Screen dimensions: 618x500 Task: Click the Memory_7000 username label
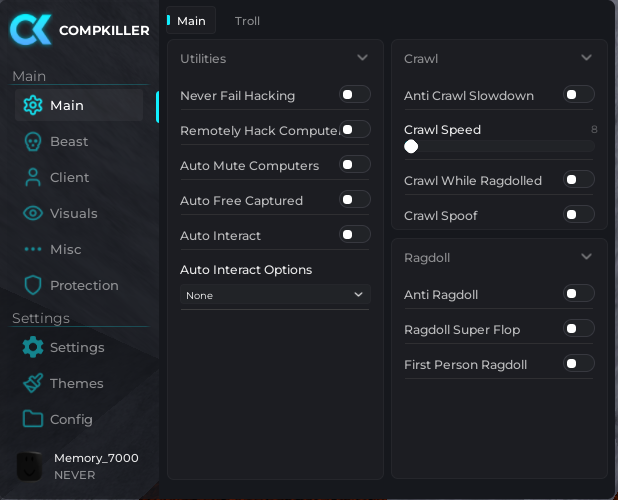tap(96, 458)
